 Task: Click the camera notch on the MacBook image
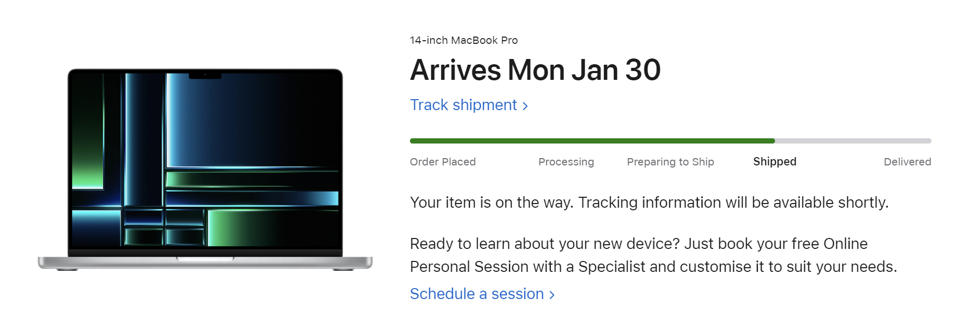[205, 76]
